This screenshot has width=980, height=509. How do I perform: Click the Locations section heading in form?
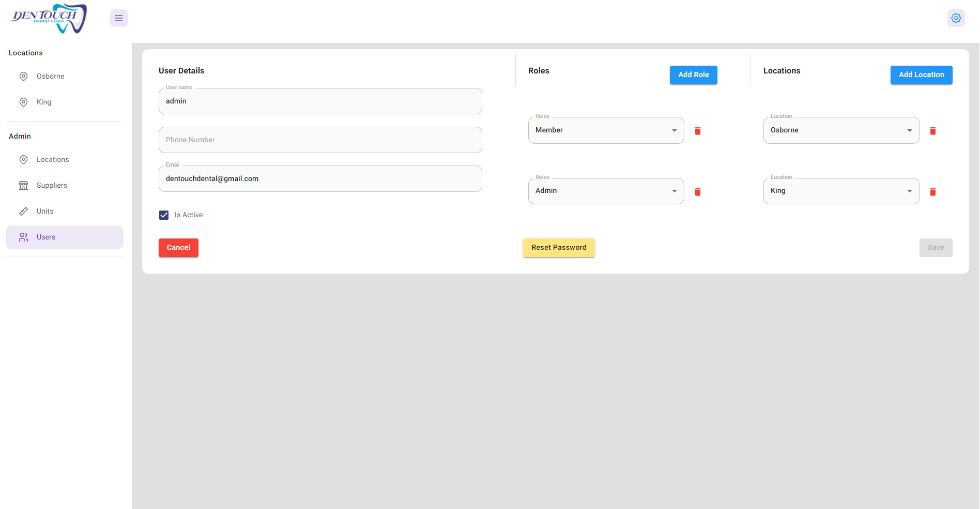[x=782, y=71]
